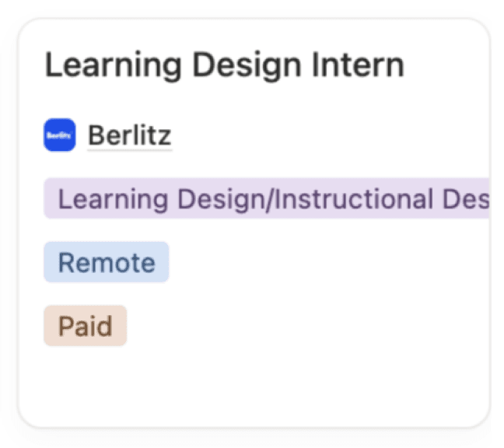Click the Berlitz logo icon
Screen dimensions: 504x448
click(x=60, y=135)
